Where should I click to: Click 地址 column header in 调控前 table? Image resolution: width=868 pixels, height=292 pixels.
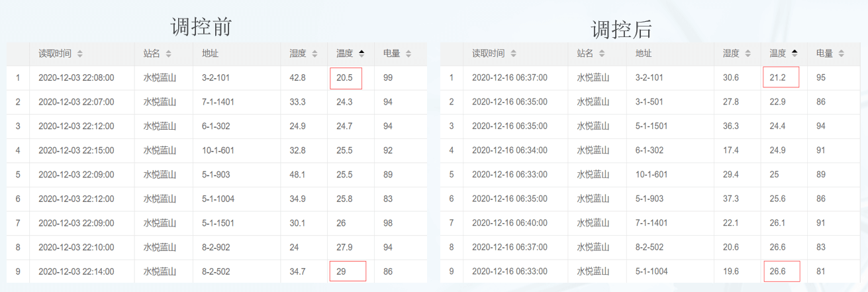[x=211, y=54]
